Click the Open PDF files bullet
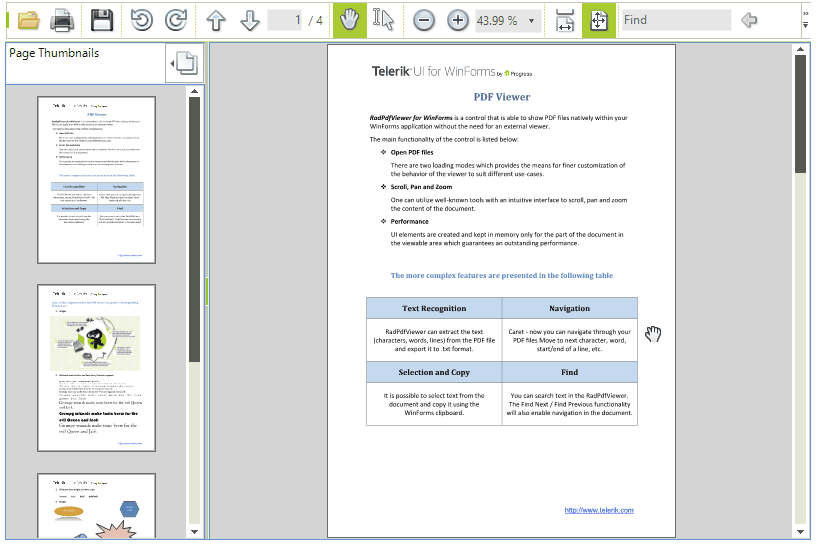Image resolution: width=819 pixels, height=546 pixels. pyautogui.click(x=412, y=153)
